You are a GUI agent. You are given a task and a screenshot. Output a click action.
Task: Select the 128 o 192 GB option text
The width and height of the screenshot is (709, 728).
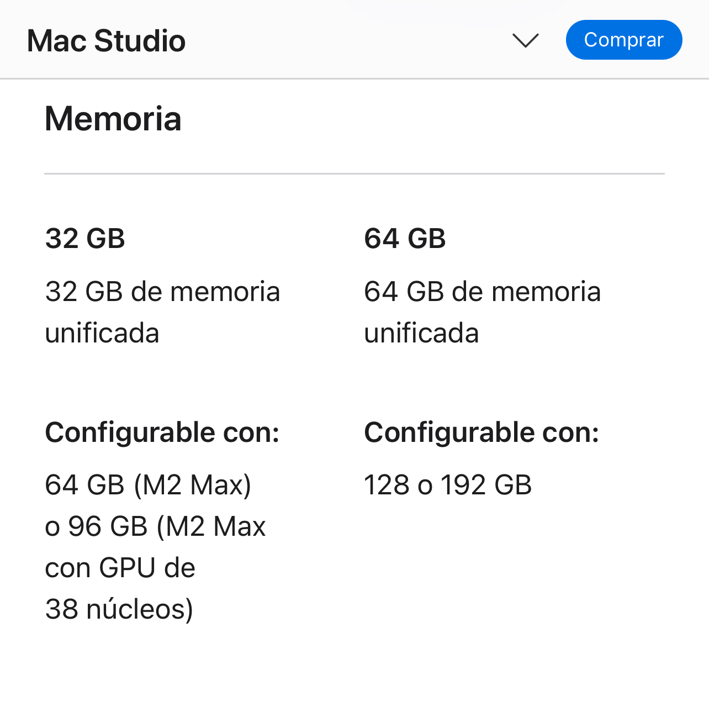tap(448, 485)
